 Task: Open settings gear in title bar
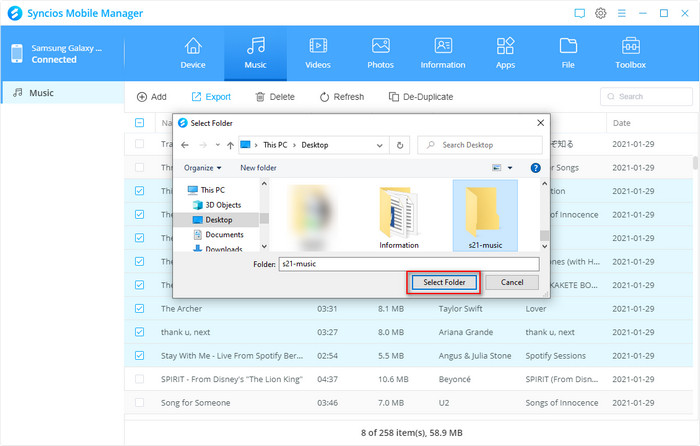click(600, 13)
